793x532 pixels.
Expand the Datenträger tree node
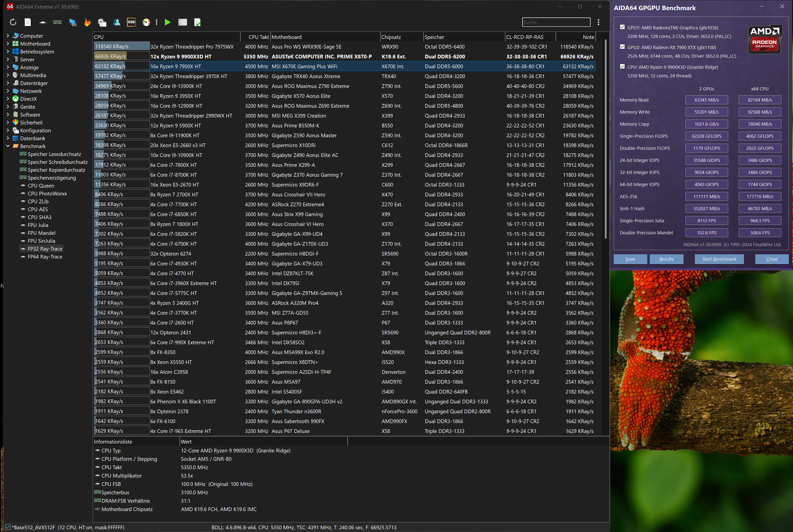point(7,83)
